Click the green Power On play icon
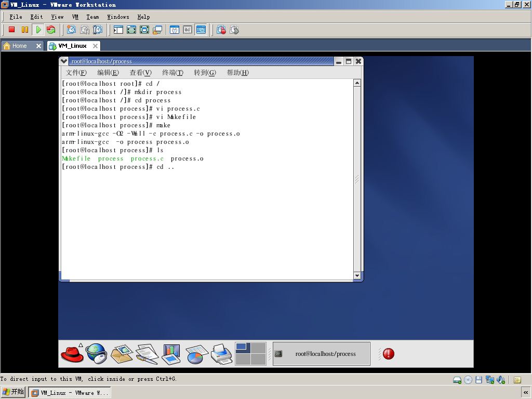This screenshot has width=532, height=399. pyautogui.click(x=38, y=30)
